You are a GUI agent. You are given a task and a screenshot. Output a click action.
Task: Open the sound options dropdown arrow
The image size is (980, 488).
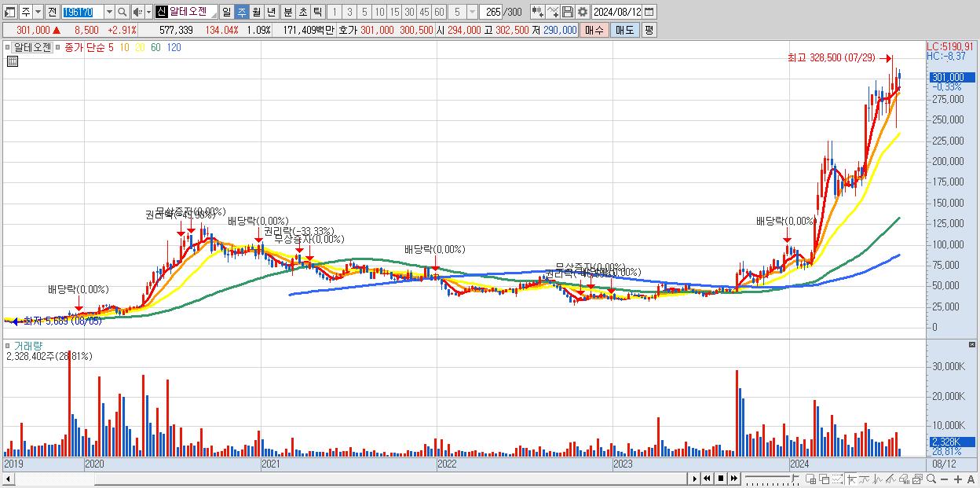[148, 12]
